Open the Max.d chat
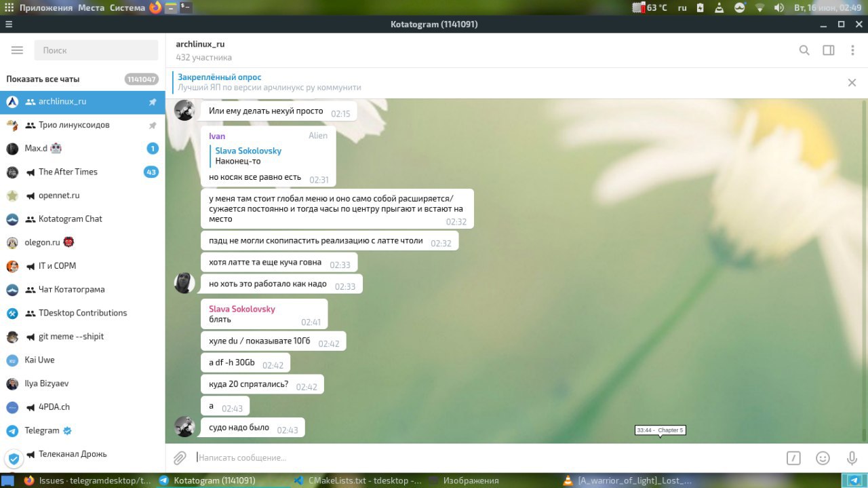Image resolution: width=868 pixels, height=488 pixels. tap(82, 149)
